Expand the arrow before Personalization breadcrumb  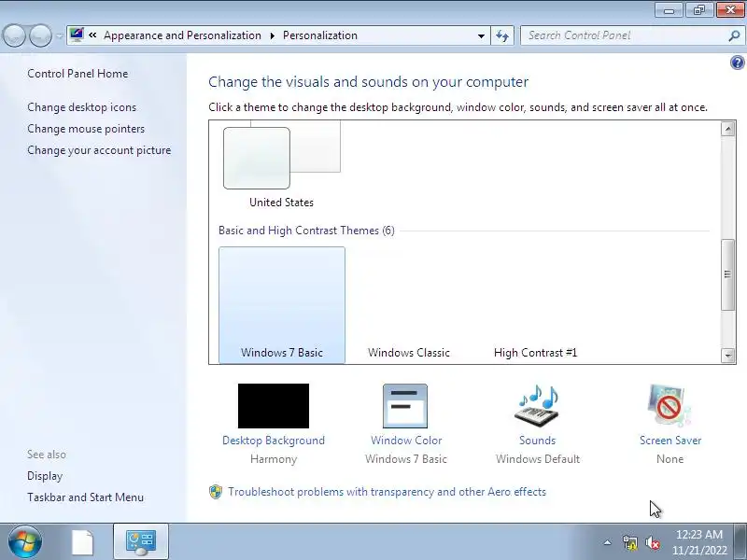pos(273,35)
